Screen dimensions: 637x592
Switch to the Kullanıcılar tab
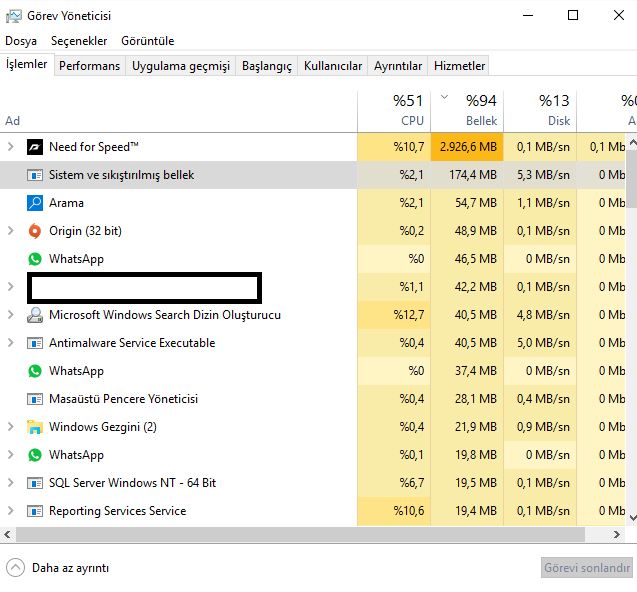tap(333, 66)
